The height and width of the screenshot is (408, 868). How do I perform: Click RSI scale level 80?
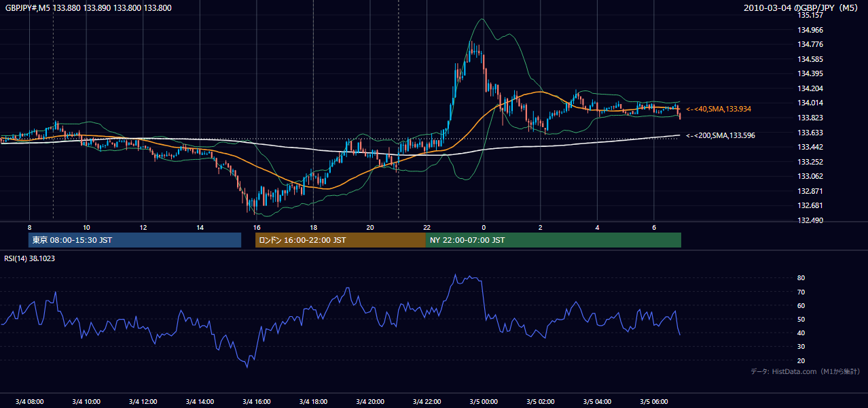pos(801,278)
